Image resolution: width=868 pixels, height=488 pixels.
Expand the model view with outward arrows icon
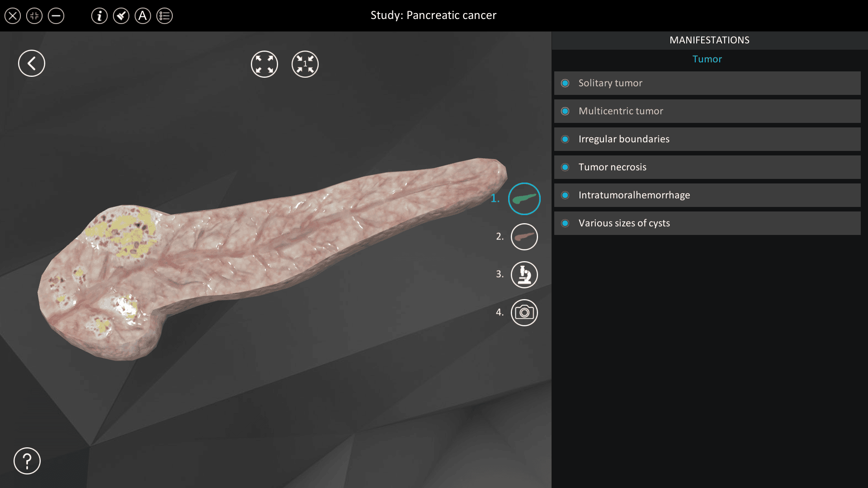pos(264,64)
